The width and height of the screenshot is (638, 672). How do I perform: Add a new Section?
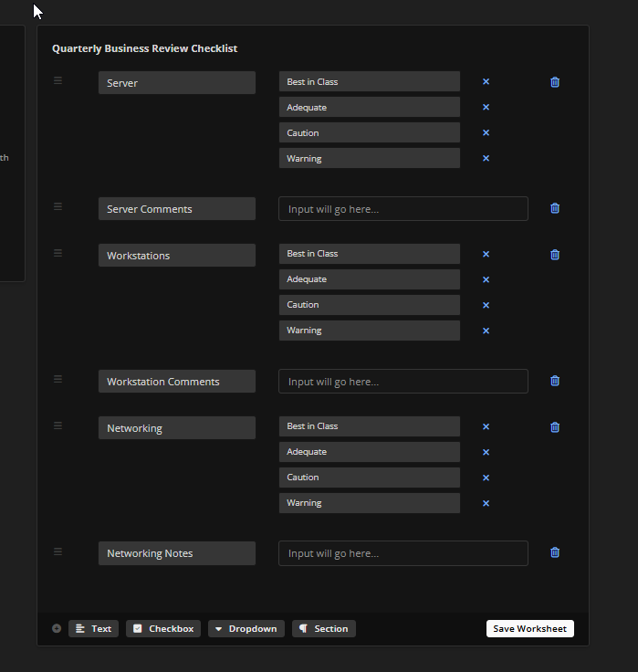pos(324,628)
